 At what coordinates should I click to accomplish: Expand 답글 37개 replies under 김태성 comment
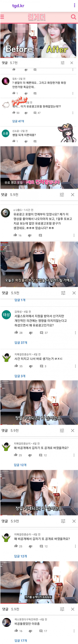coord(21,342)
